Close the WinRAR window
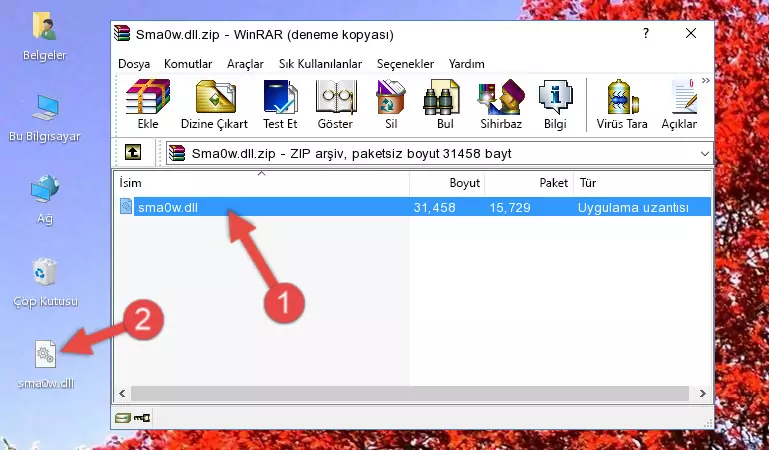 691,33
